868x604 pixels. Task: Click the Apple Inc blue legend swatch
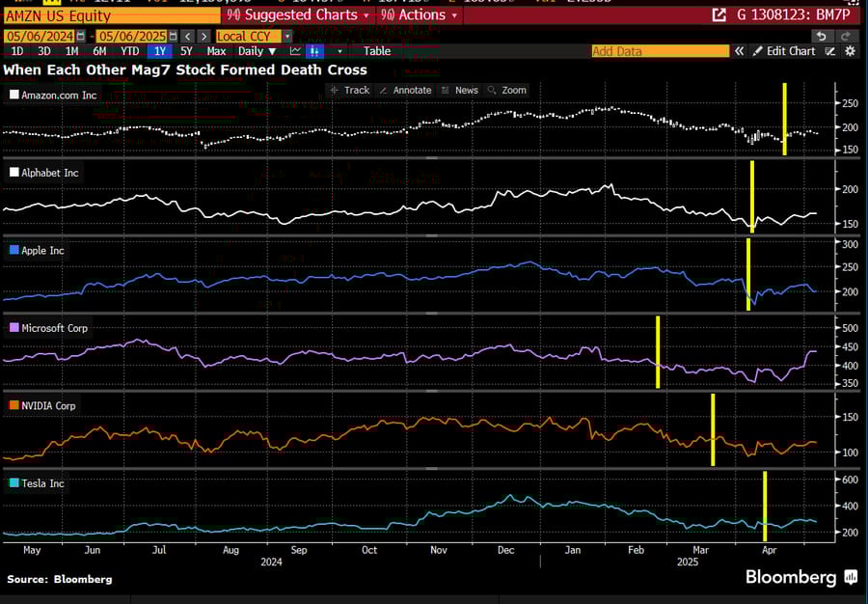click(x=14, y=251)
